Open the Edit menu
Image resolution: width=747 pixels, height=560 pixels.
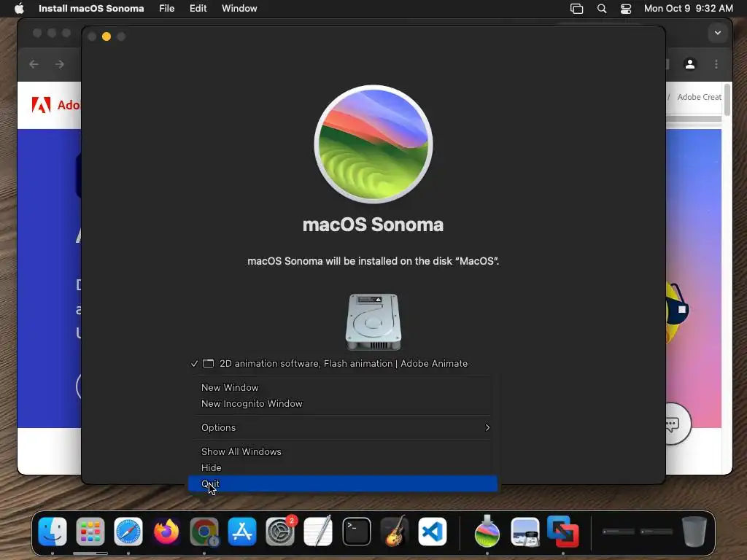(198, 8)
